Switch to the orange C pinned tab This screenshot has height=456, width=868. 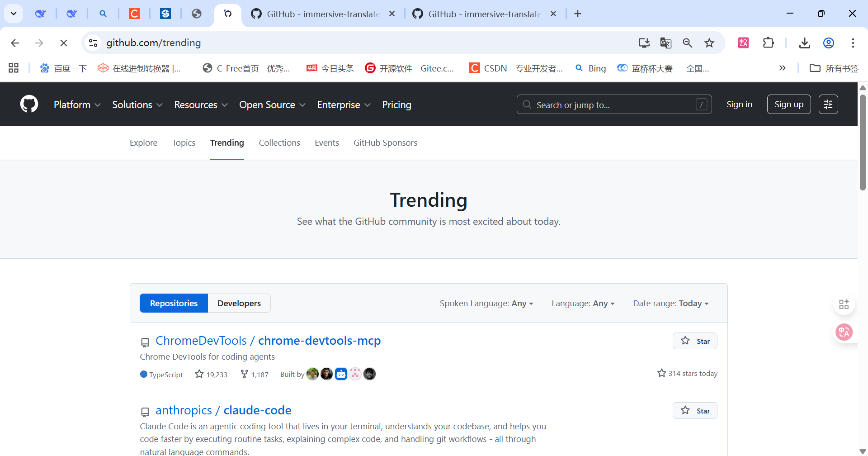coord(134,14)
